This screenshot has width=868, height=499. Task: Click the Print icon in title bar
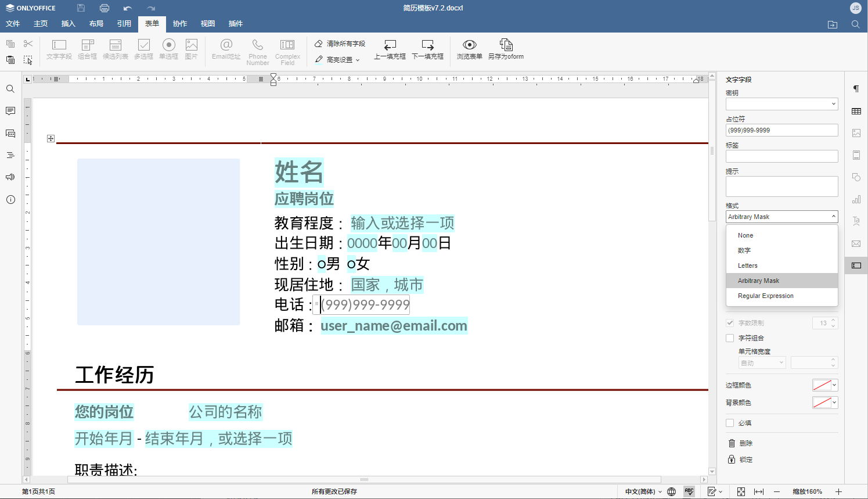point(105,8)
